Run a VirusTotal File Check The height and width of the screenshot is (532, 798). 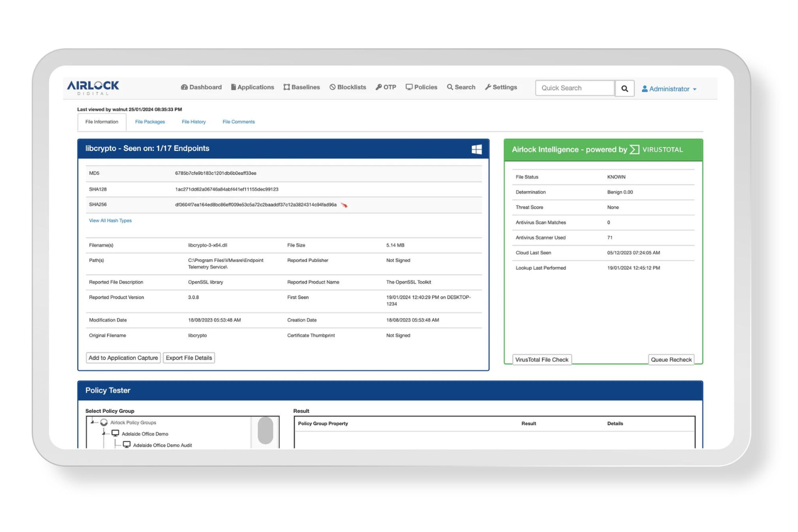click(541, 359)
